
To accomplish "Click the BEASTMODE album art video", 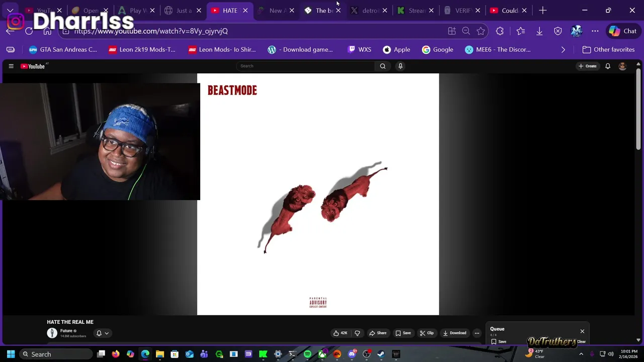I will [318, 194].
